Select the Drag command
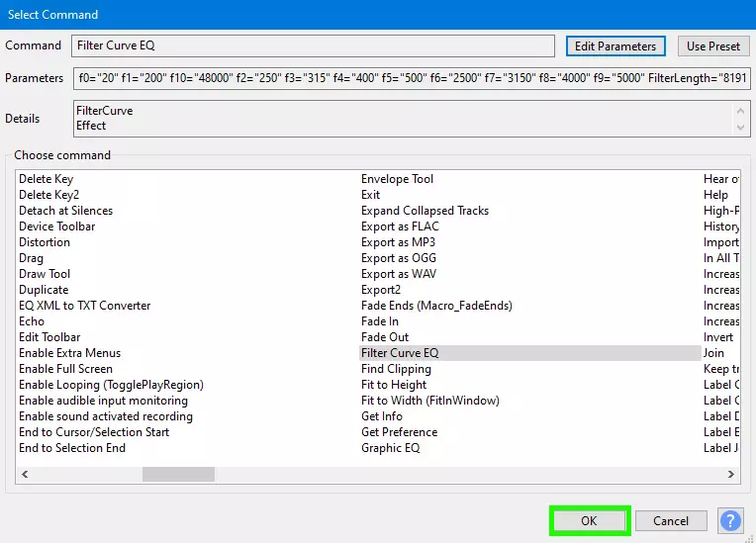Image resolution: width=756 pixels, height=543 pixels. pos(31,258)
